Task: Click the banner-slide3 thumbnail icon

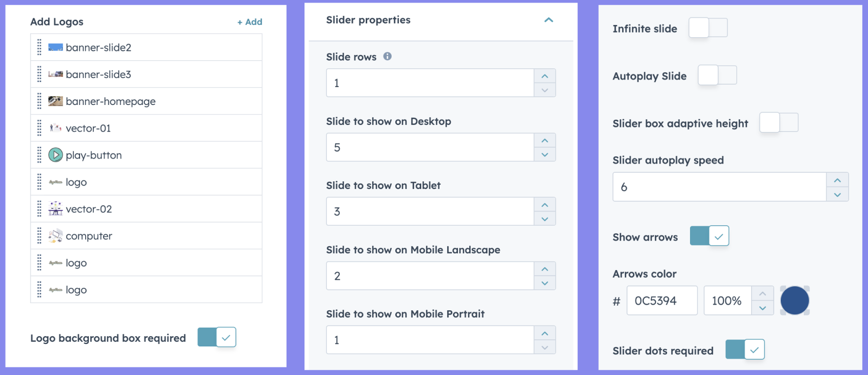Action: tap(56, 74)
